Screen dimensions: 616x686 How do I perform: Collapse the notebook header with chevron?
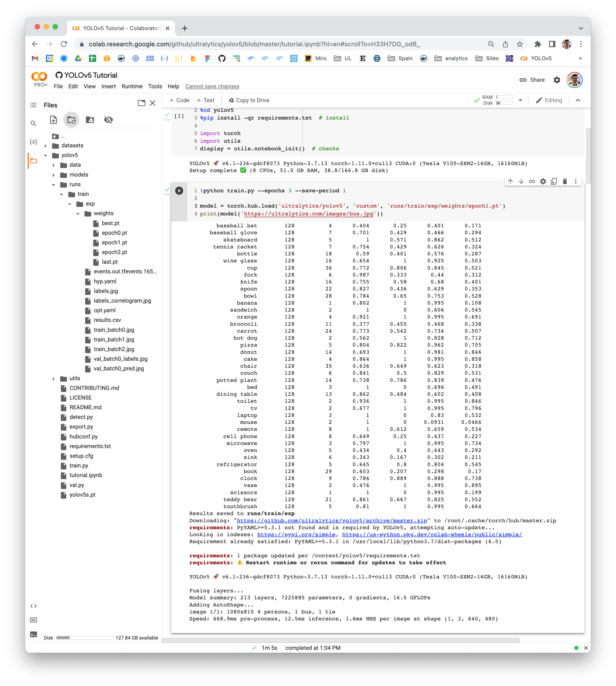pos(578,100)
